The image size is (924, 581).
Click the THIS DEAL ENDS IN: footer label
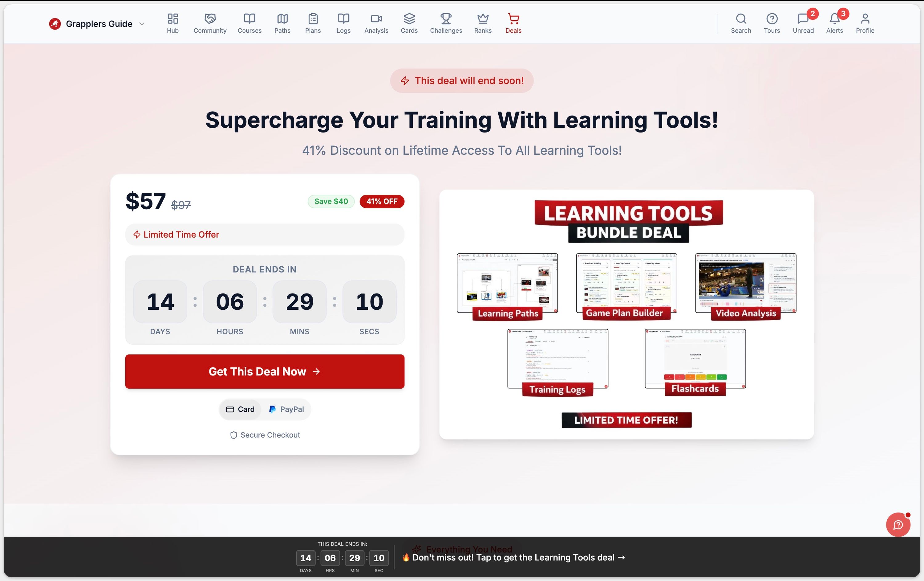(342, 544)
